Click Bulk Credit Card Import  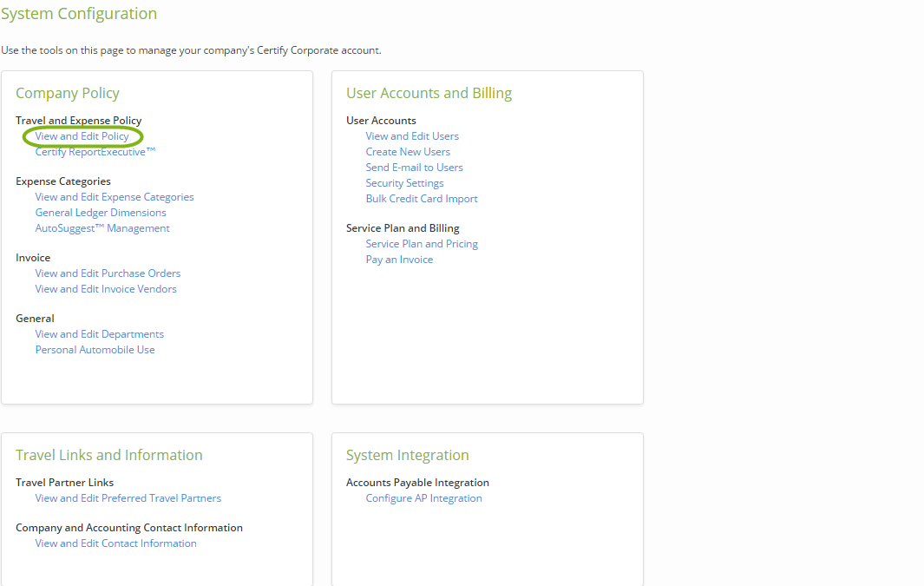422,198
